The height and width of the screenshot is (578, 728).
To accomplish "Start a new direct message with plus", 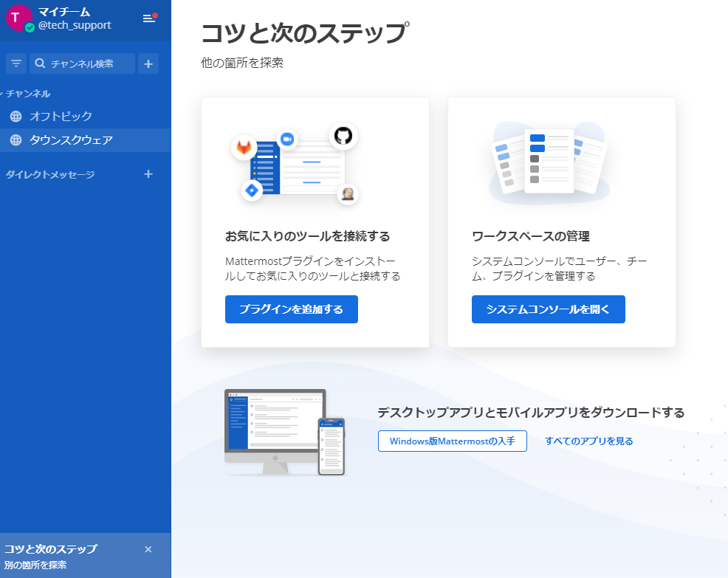I will 148,174.
